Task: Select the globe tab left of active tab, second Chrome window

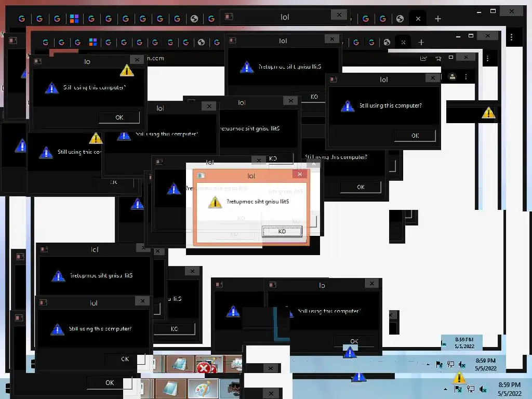Action: tap(387, 42)
